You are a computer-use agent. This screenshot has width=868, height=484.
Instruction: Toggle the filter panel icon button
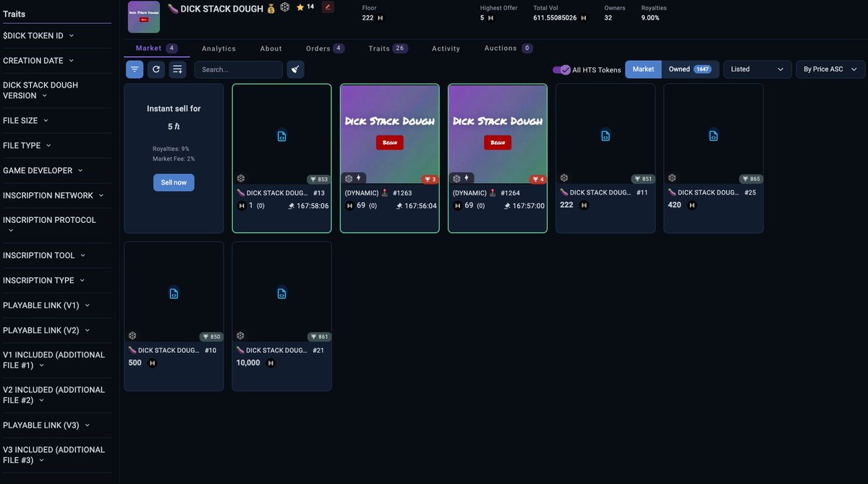pos(135,69)
